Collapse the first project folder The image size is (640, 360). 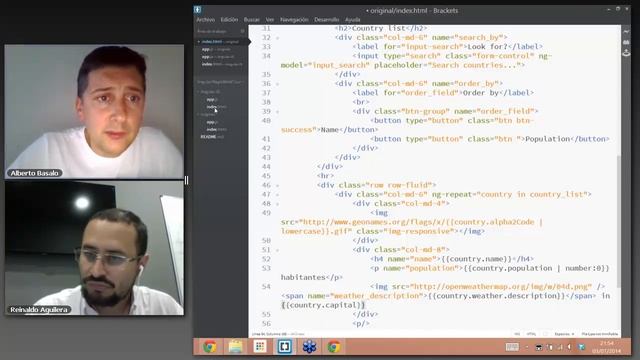198,92
